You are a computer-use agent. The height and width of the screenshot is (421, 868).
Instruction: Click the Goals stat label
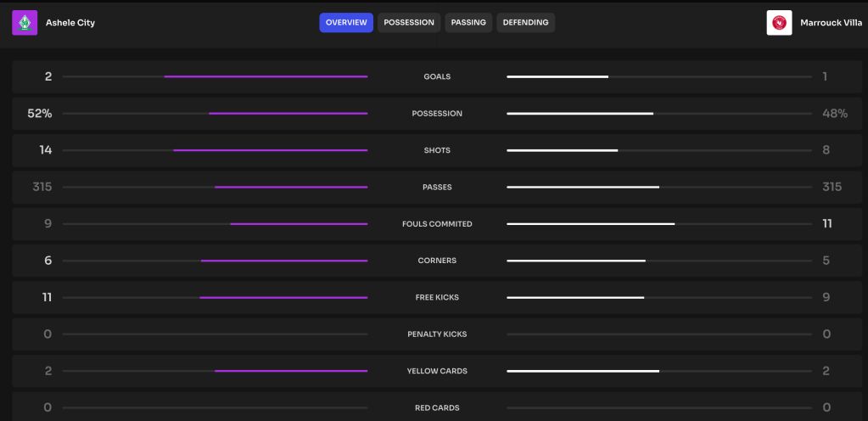tap(437, 77)
